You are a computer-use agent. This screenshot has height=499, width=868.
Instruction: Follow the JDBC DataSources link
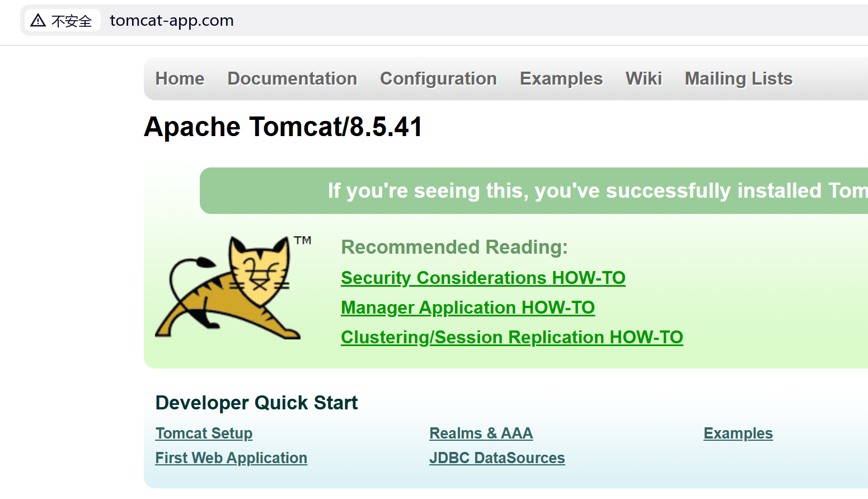pyautogui.click(x=497, y=458)
